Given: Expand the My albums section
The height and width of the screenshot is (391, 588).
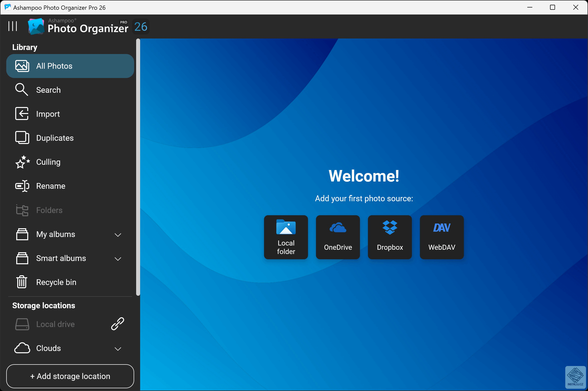Looking at the screenshot, I should [118, 234].
